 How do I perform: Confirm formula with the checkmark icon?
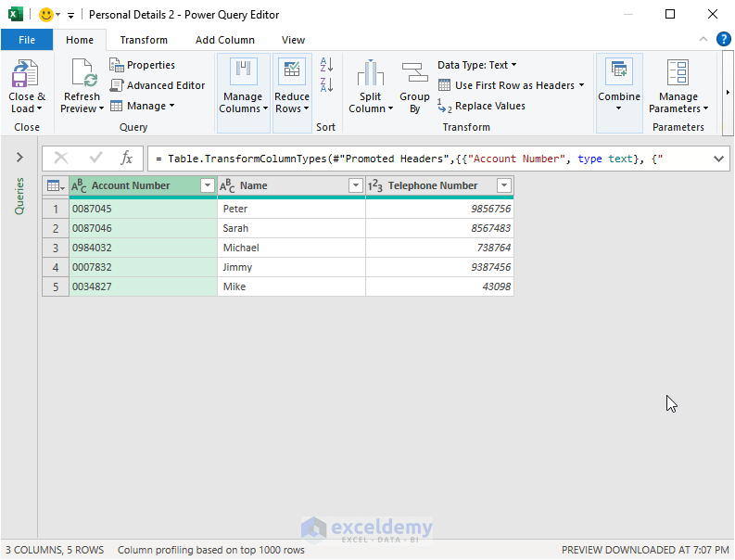95,157
